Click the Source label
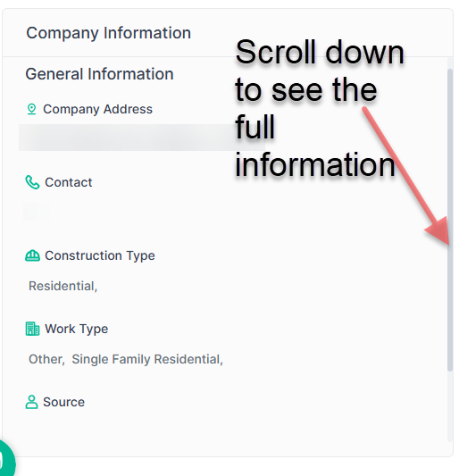Viewport: 459px width, 476px height. tap(63, 402)
